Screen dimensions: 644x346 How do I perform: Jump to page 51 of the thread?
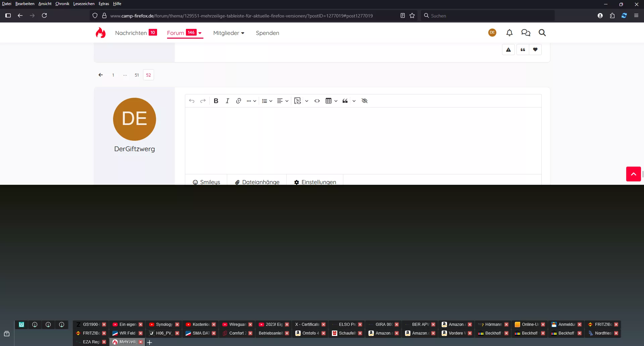coord(137,75)
